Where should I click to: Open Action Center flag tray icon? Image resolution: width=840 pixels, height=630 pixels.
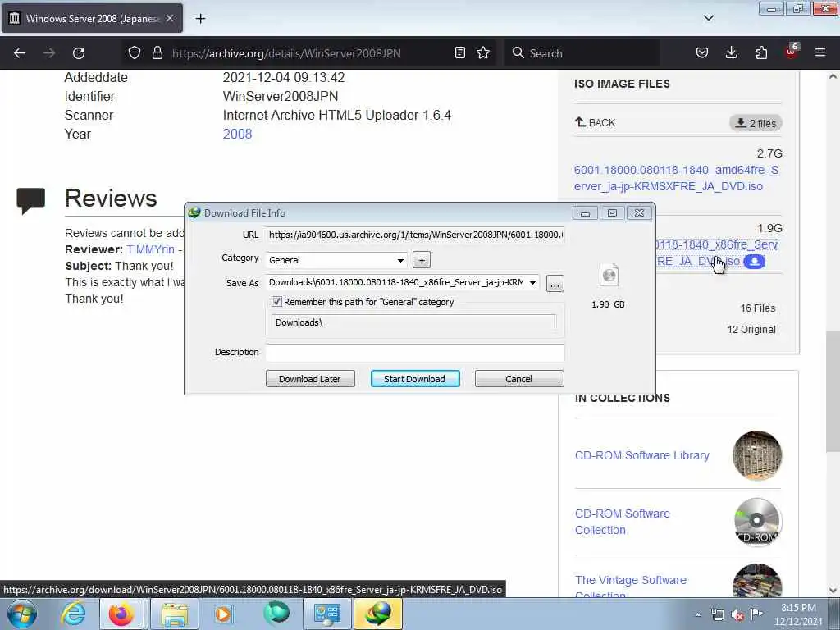pyautogui.click(x=756, y=614)
